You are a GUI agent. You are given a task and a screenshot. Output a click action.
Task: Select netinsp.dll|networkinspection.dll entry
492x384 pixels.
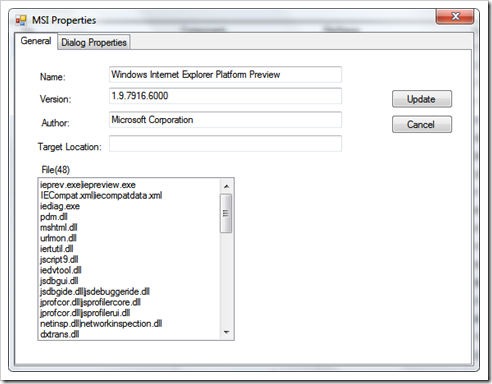129,323
